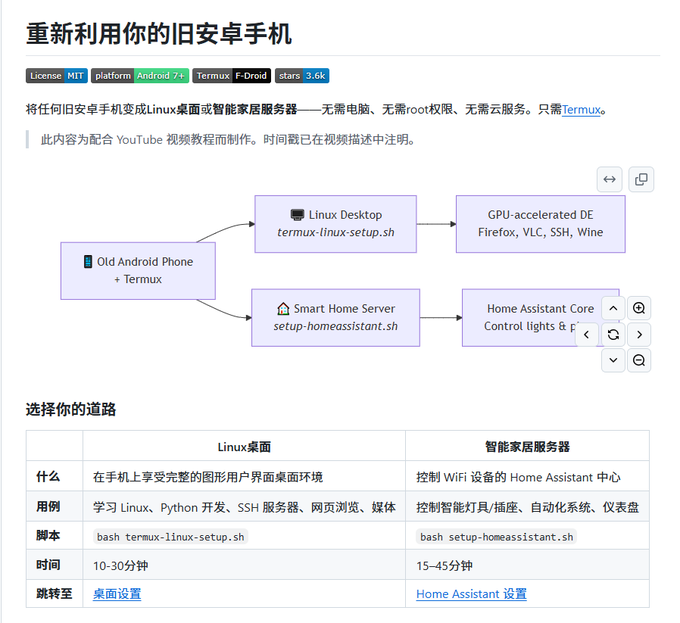Zoom in on the diagram
680x623 pixels.
click(x=639, y=308)
